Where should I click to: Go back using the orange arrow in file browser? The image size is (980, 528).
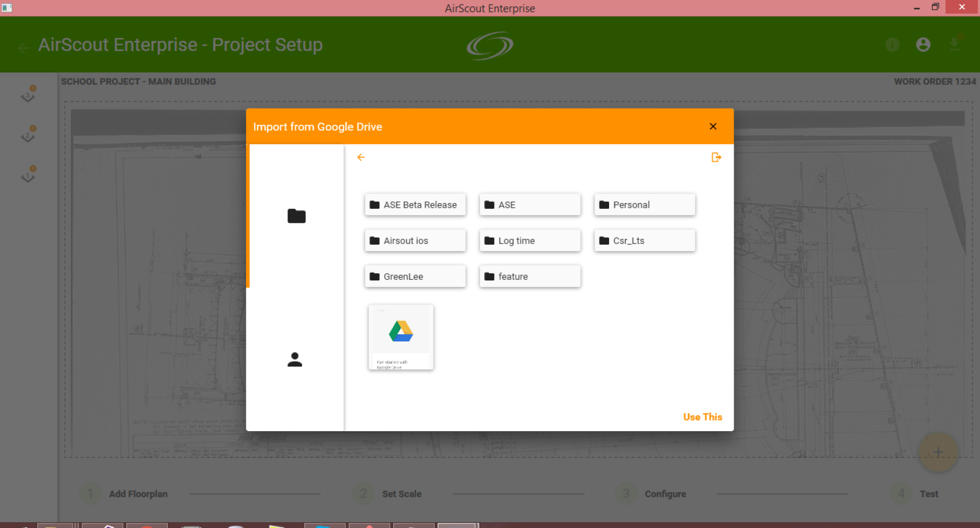pyautogui.click(x=361, y=157)
